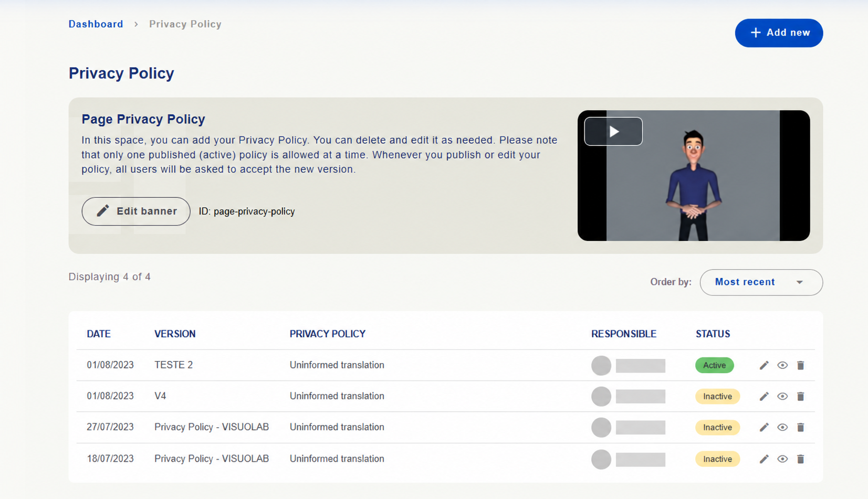Image resolution: width=868 pixels, height=499 pixels.
Task: Select the TESTE 2 version cell
Action: pos(173,365)
